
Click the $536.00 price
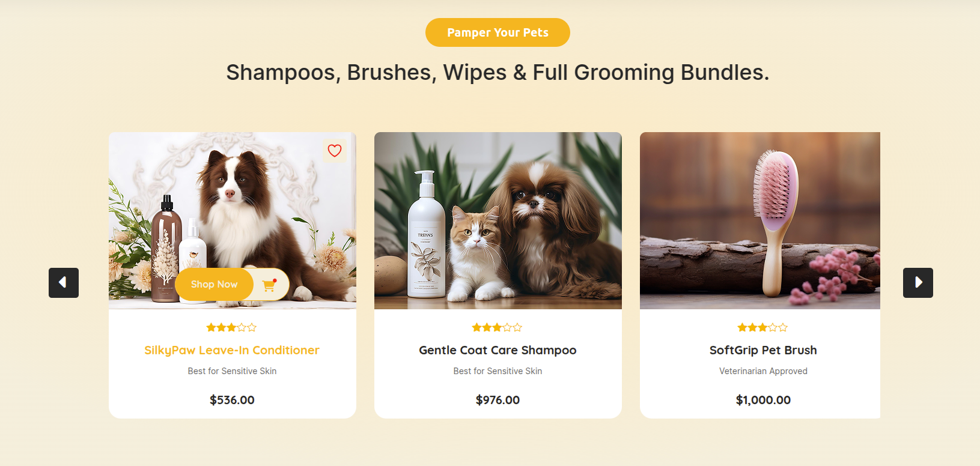click(x=232, y=400)
